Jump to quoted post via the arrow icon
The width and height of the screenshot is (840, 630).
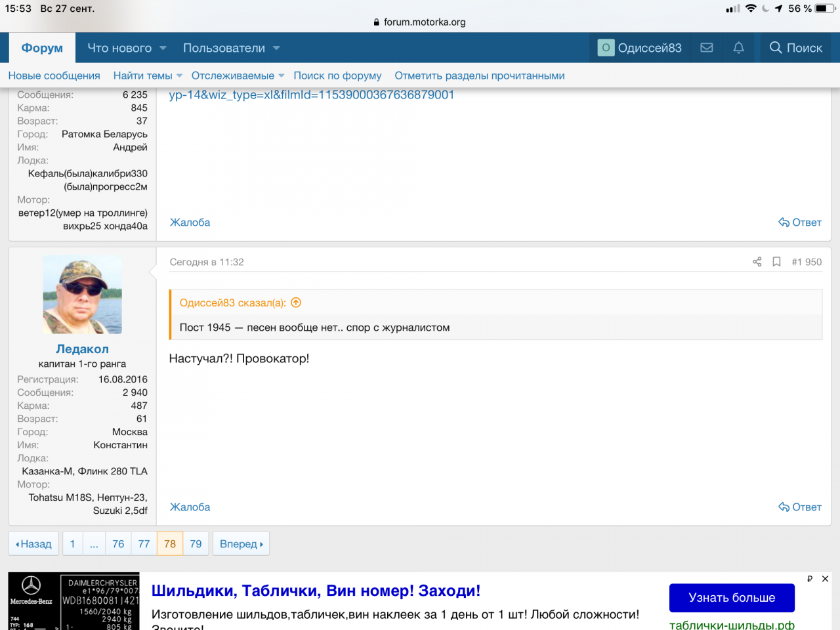[296, 303]
